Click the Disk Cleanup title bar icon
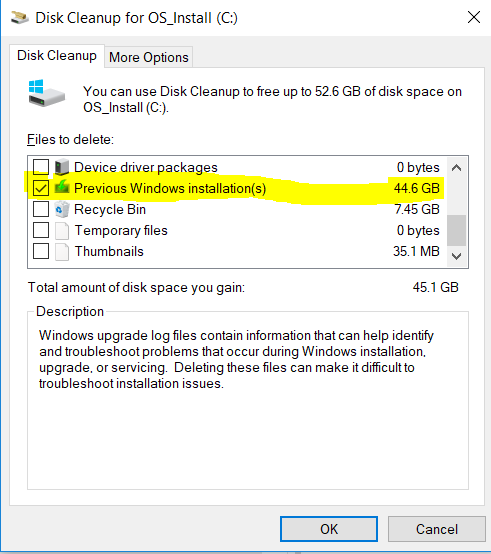This screenshot has width=491, height=554. (x=20, y=18)
